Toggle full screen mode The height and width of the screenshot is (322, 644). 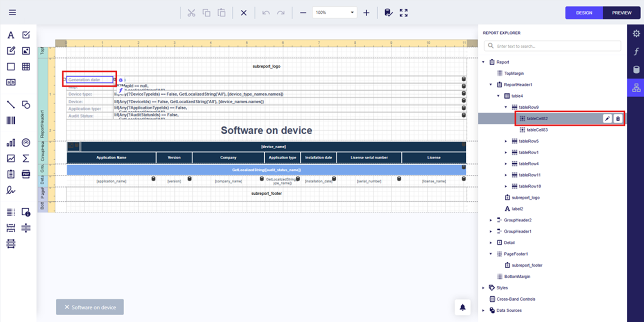click(404, 13)
